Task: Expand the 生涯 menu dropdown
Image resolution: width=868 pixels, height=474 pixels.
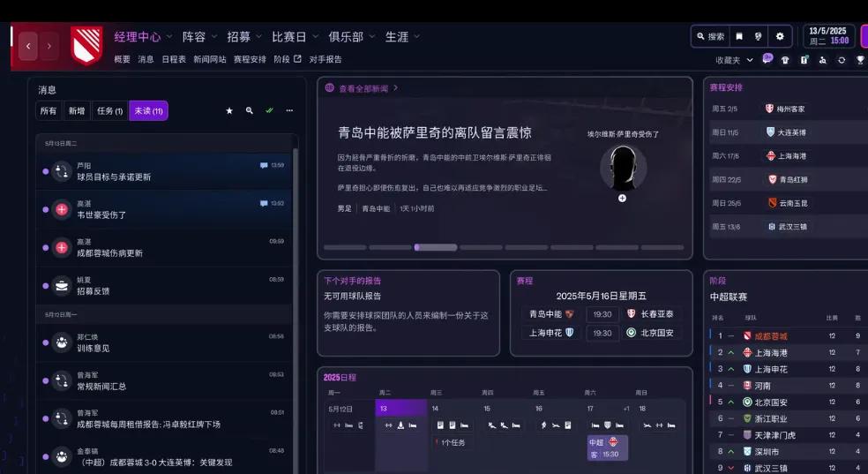Action: pos(416,37)
